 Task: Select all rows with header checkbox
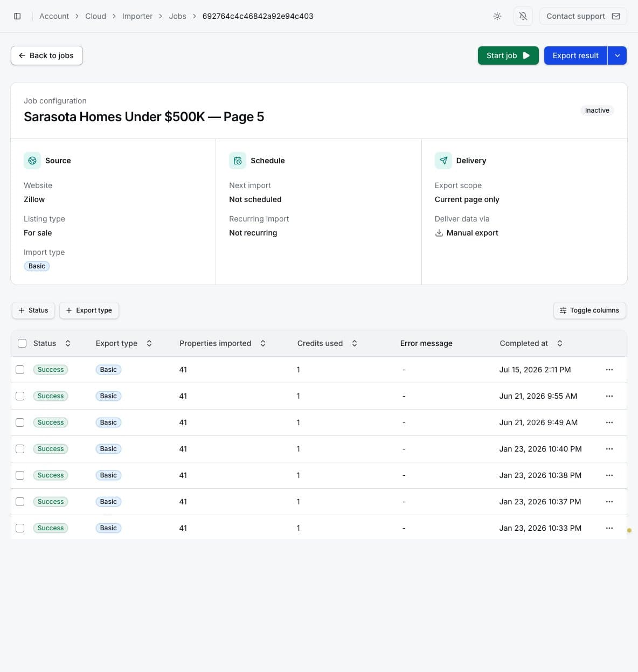(x=22, y=343)
